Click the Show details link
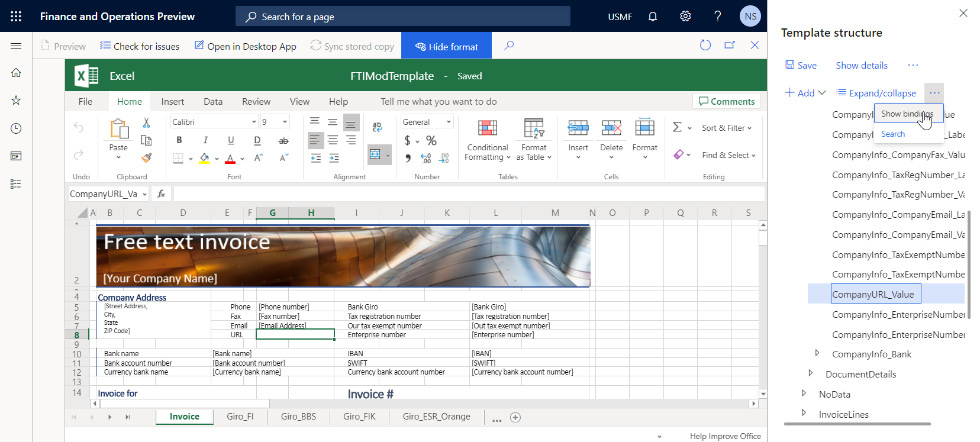 [x=862, y=65]
